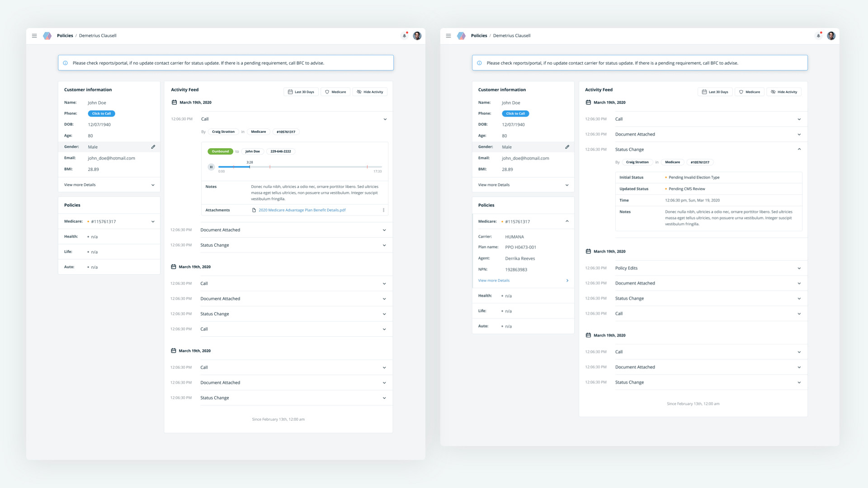
Task: Click the striped app logo in left screen
Action: click(x=47, y=36)
